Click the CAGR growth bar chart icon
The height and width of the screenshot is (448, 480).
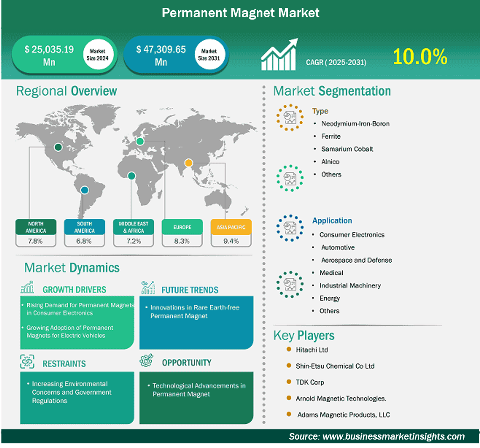279,55
